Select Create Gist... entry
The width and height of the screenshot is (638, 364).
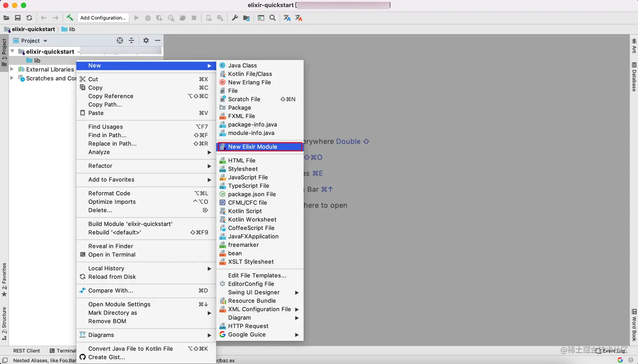pyautogui.click(x=146, y=357)
